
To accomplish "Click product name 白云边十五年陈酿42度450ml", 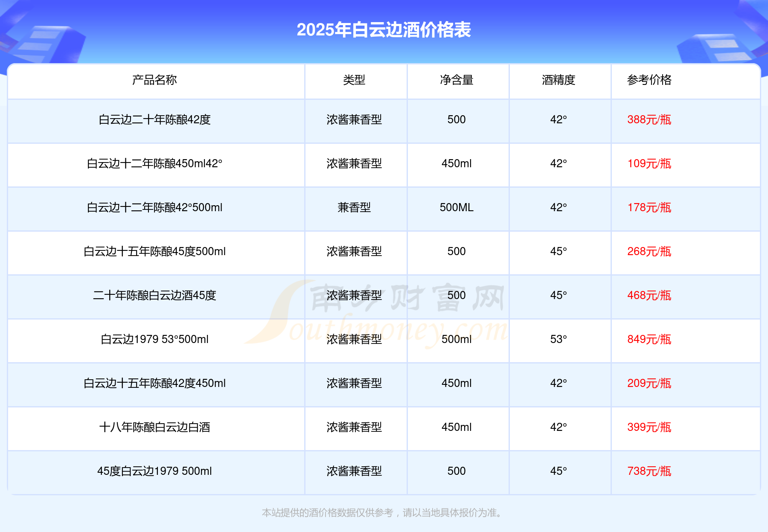I will coord(154,383).
